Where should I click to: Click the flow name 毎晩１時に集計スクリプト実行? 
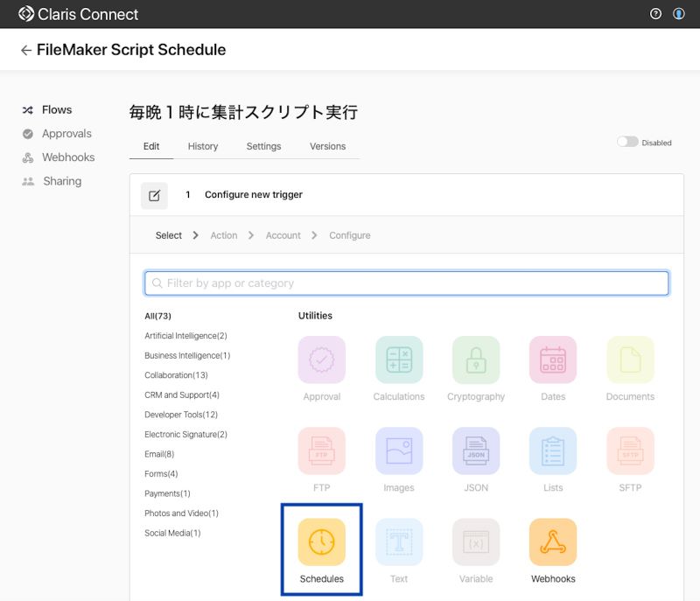pyautogui.click(x=244, y=112)
